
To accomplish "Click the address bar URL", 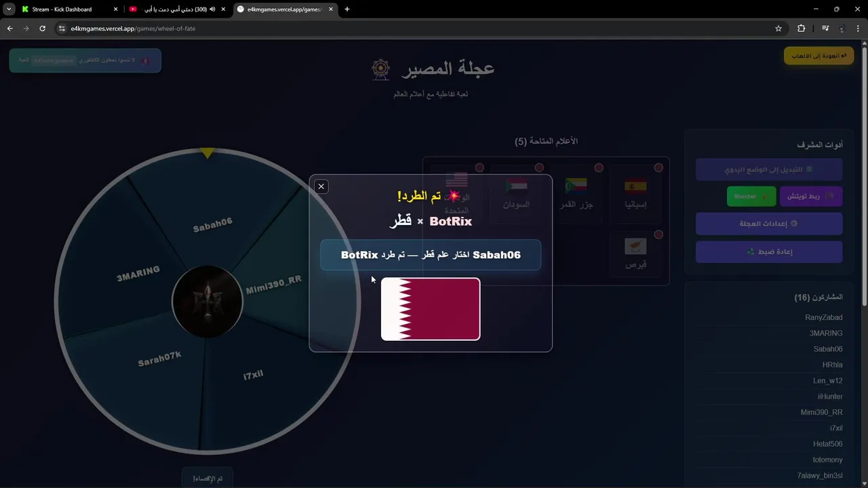I will point(133,28).
